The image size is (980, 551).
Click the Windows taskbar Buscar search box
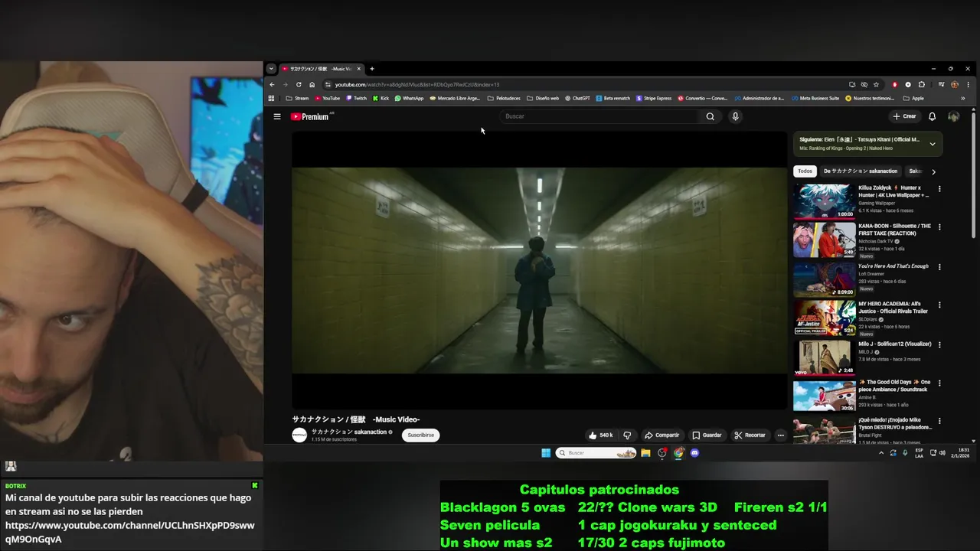[596, 453]
